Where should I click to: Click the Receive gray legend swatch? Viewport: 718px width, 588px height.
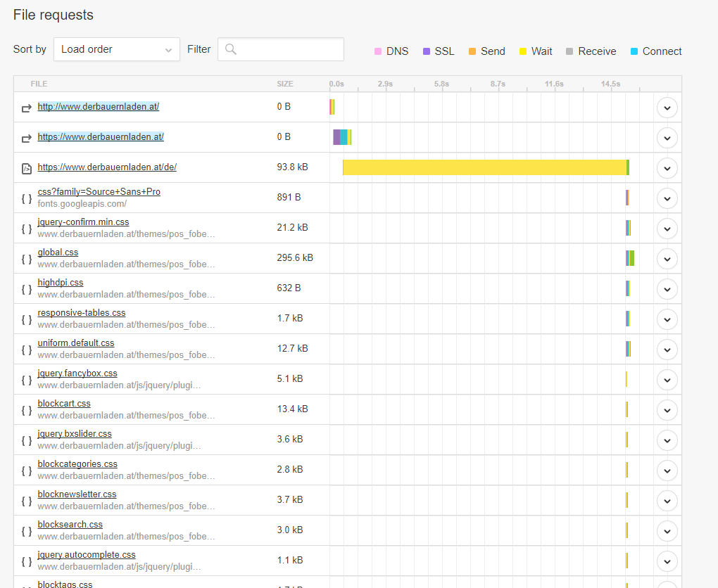(x=569, y=51)
